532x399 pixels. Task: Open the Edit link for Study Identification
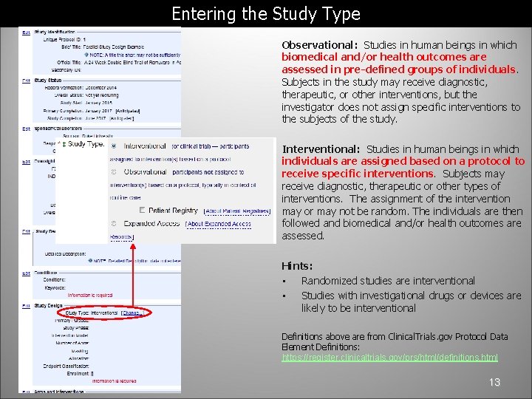pos(26,33)
